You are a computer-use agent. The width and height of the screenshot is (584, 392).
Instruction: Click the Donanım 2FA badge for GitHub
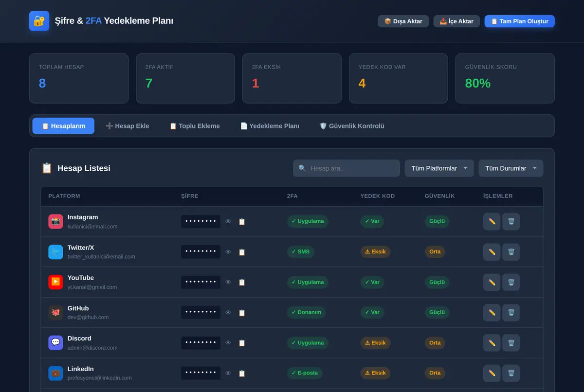pos(306,312)
